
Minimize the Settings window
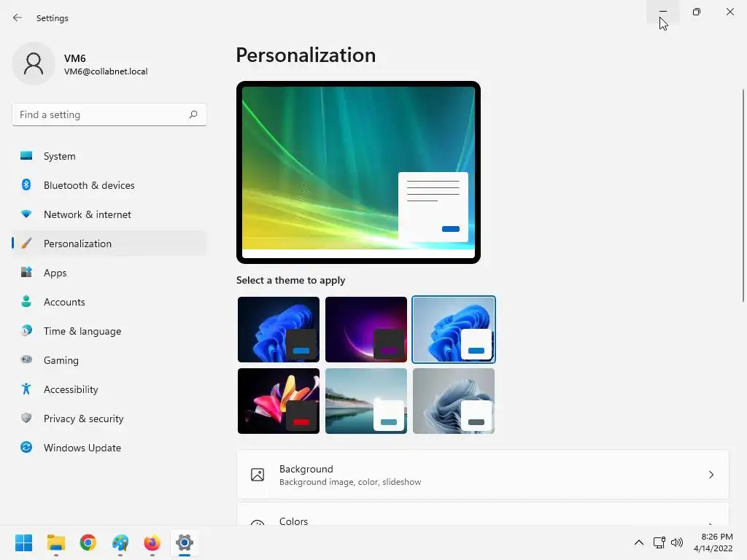pyautogui.click(x=662, y=12)
